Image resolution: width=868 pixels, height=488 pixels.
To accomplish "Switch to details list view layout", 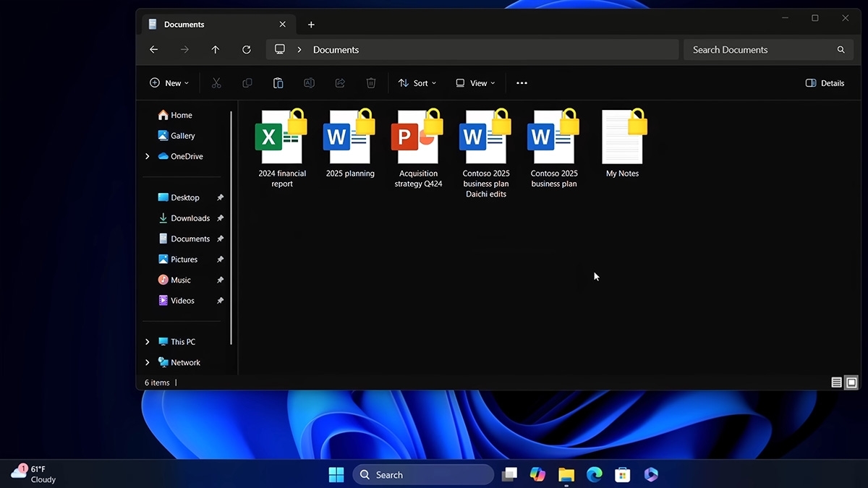I will point(836,382).
